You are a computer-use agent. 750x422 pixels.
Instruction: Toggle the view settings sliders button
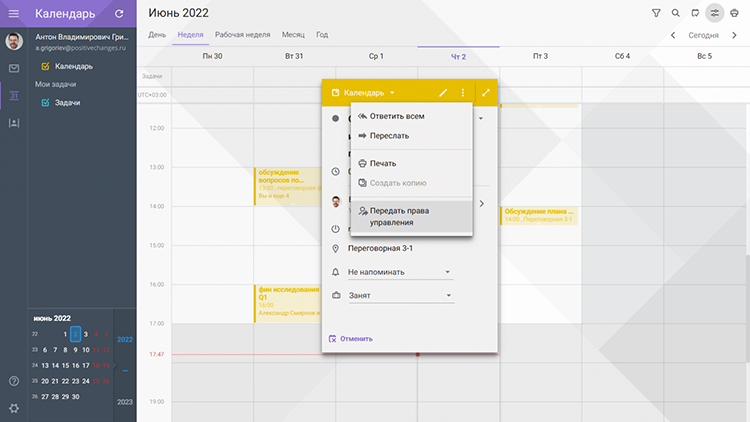point(714,13)
